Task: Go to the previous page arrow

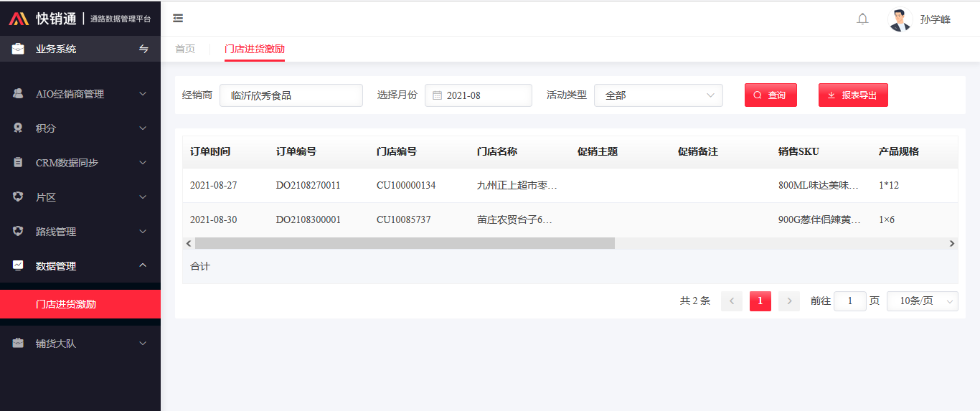Action: [731, 301]
